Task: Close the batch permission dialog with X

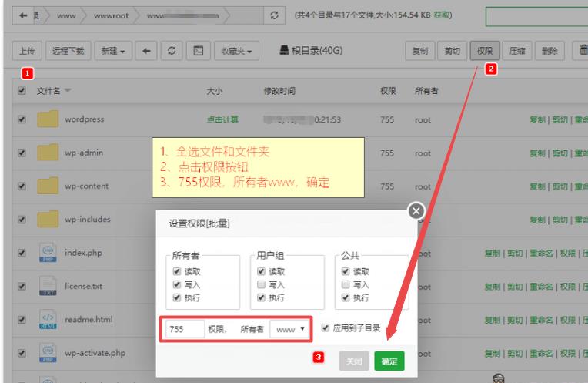Action: 416,211
